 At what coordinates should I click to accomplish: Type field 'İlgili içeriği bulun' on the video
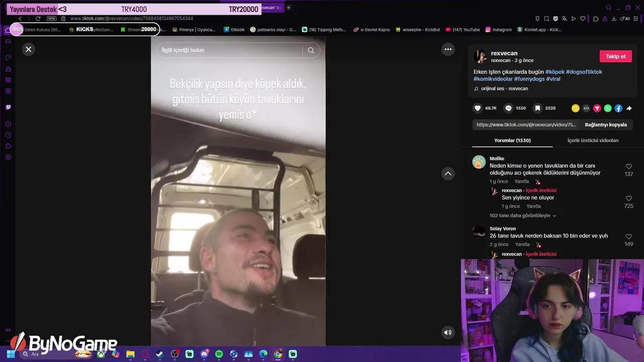229,50
